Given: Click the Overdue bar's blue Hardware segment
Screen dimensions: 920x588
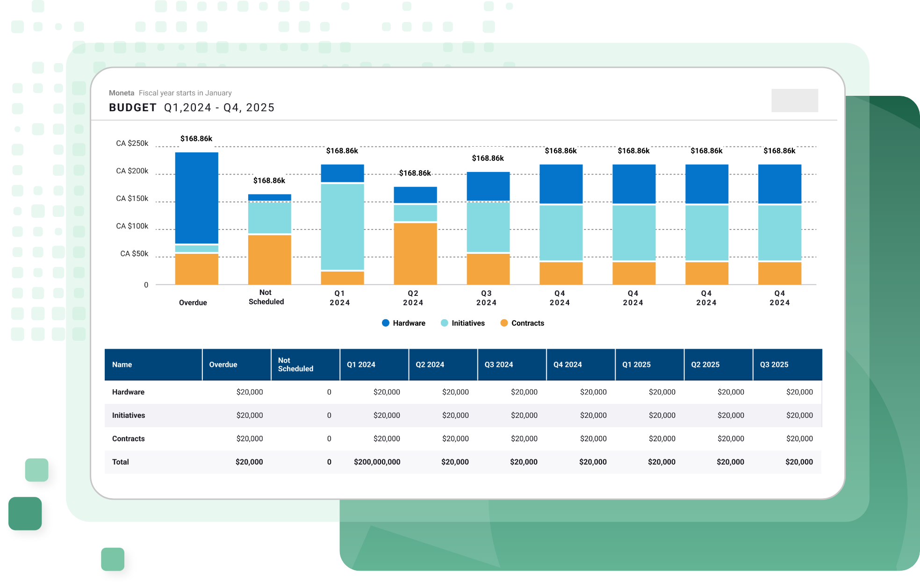Looking at the screenshot, I should pyautogui.click(x=197, y=197).
